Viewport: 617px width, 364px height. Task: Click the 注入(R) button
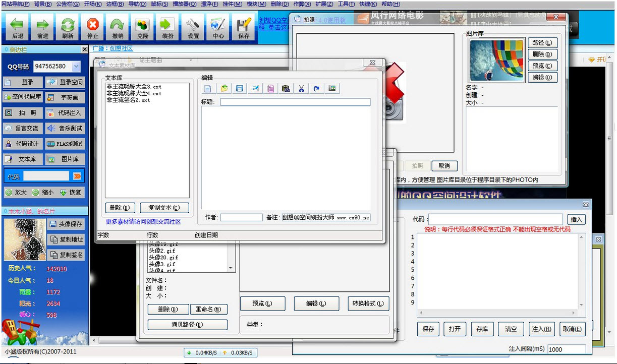pos(542,329)
